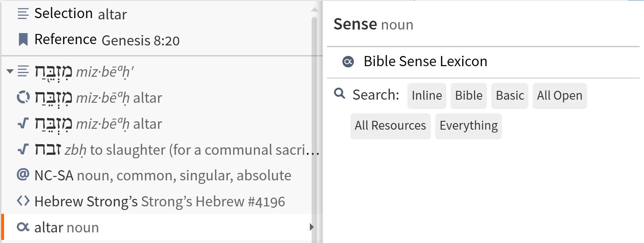
Task: Click the morphology @ icon for NC-SA
Action: pos(23,176)
